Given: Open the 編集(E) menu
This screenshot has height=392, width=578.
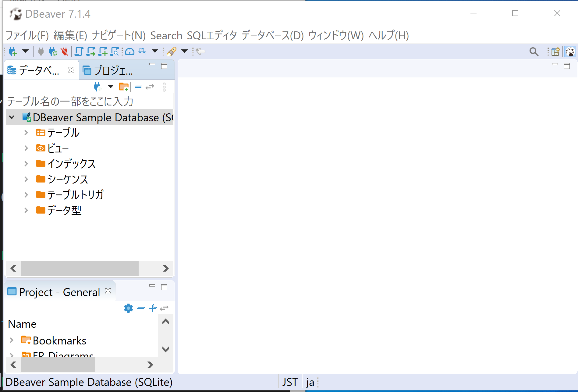Looking at the screenshot, I should 70,35.
